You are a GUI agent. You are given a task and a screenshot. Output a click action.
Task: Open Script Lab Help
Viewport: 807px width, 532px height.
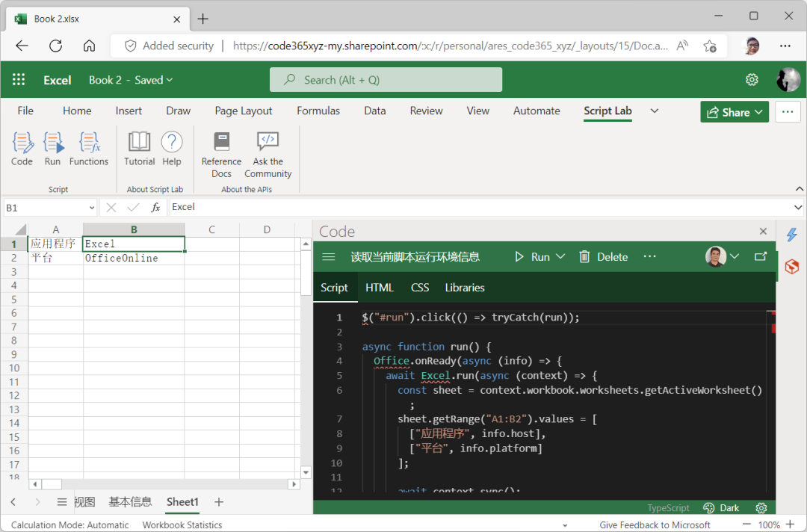(172, 149)
